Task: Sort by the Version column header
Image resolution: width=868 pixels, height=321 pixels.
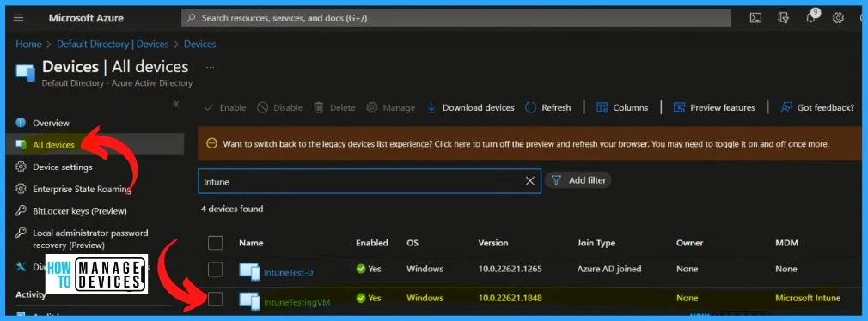Action: click(493, 243)
